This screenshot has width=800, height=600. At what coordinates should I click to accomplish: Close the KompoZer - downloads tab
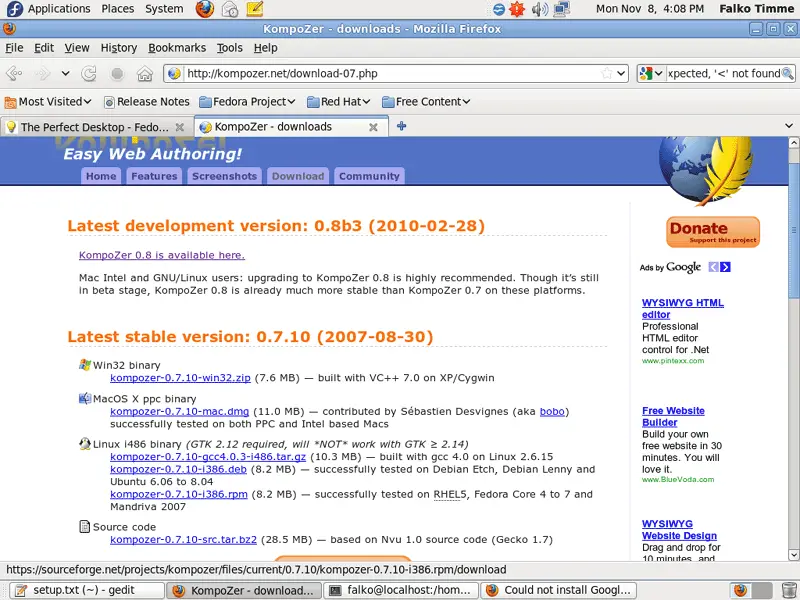(x=373, y=127)
